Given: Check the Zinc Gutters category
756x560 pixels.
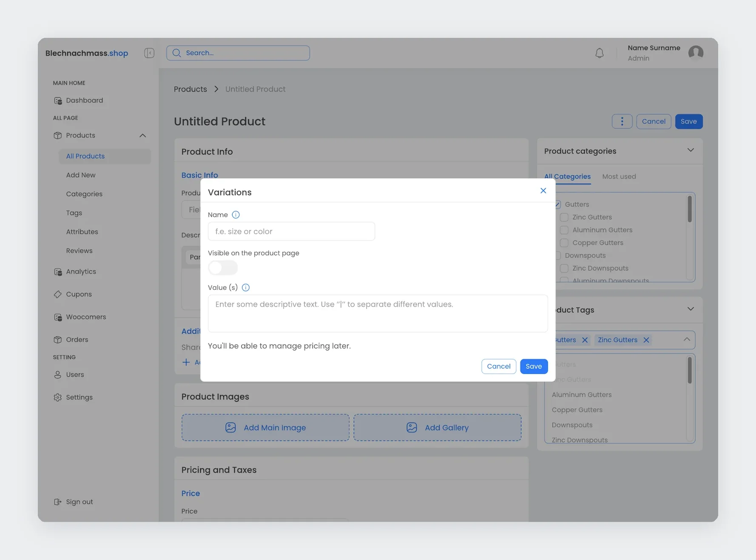Looking at the screenshot, I should tap(564, 217).
